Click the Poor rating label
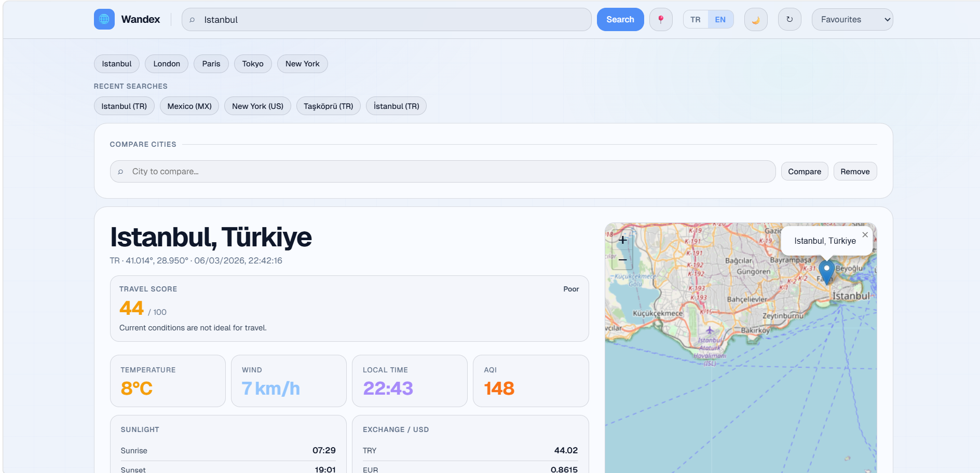Viewport: 980px width, 473px height. click(x=571, y=289)
